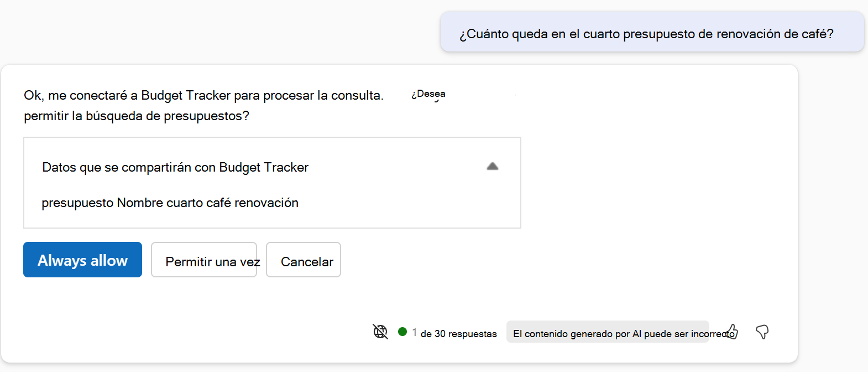Click the triangle next to Datos que se compartirán
The width and height of the screenshot is (868, 372).
[x=492, y=166]
